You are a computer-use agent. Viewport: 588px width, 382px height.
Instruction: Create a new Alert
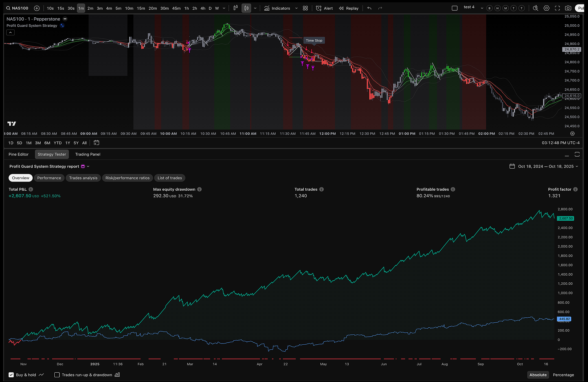(324, 8)
